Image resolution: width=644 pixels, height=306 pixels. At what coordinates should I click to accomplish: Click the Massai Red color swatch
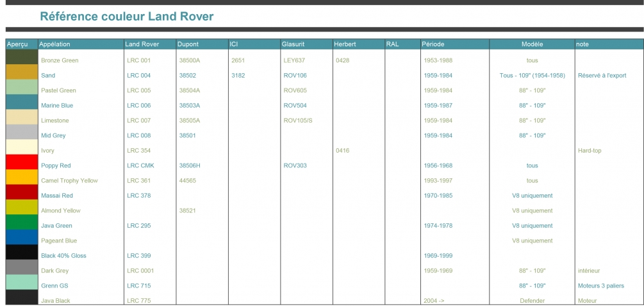(22, 192)
